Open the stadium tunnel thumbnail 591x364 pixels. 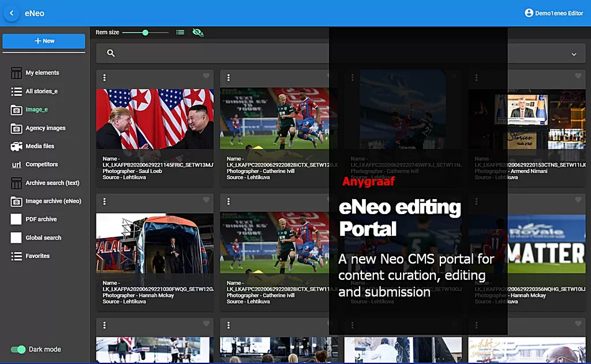tap(155, 243)
